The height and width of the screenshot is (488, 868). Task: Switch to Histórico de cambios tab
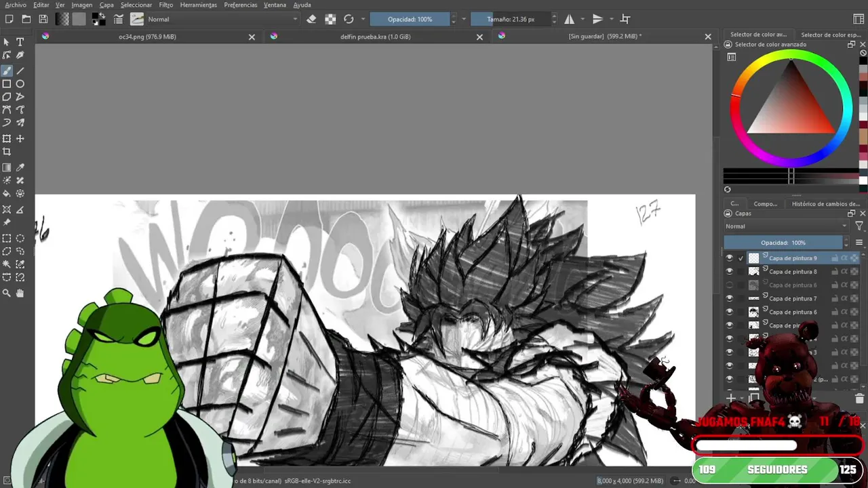[x=825, y=203]
